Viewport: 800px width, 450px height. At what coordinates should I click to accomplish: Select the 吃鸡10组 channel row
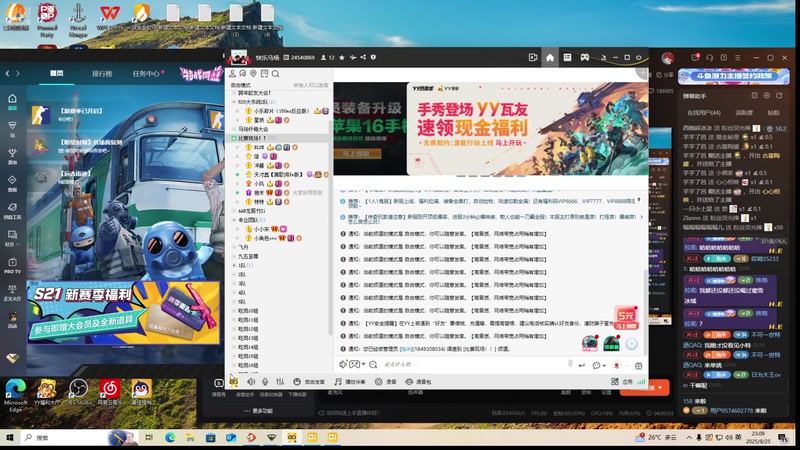(278, 311)
